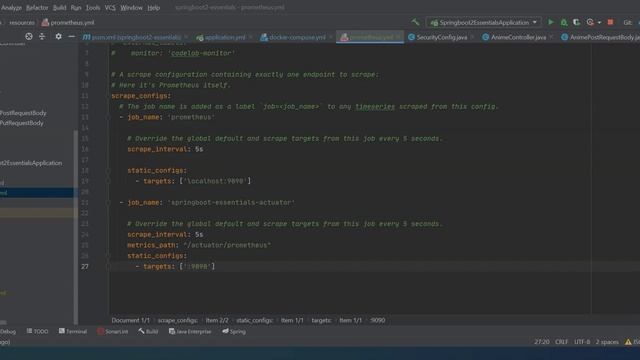Select Essentials Application class in project tree
Screen dimensions: 640x360
pyautogui.click(x=31, y=163)
